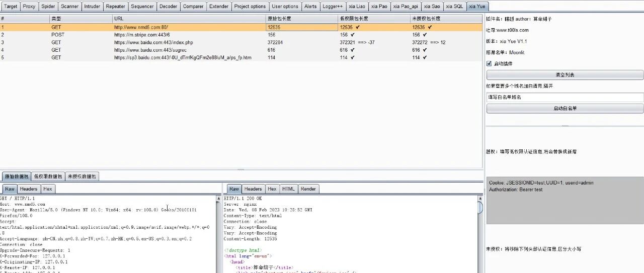Open the Proxy tab
The width and height of the screenshot is (644, 273).
[29, 7]
